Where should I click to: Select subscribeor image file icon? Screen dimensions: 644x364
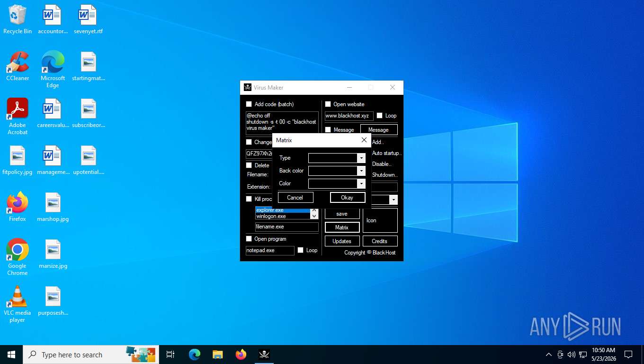click(x=88, y=113)
